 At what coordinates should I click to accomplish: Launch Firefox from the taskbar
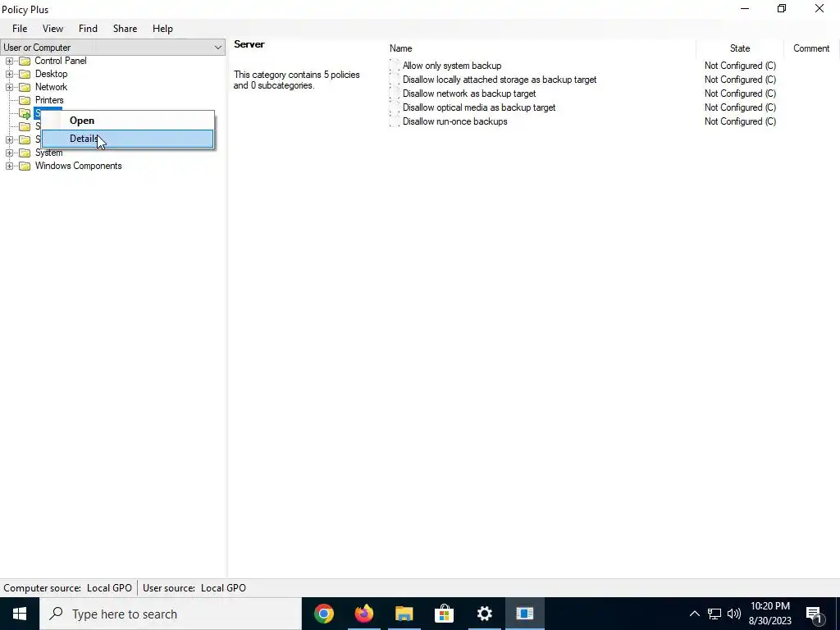tap(363, 614)
